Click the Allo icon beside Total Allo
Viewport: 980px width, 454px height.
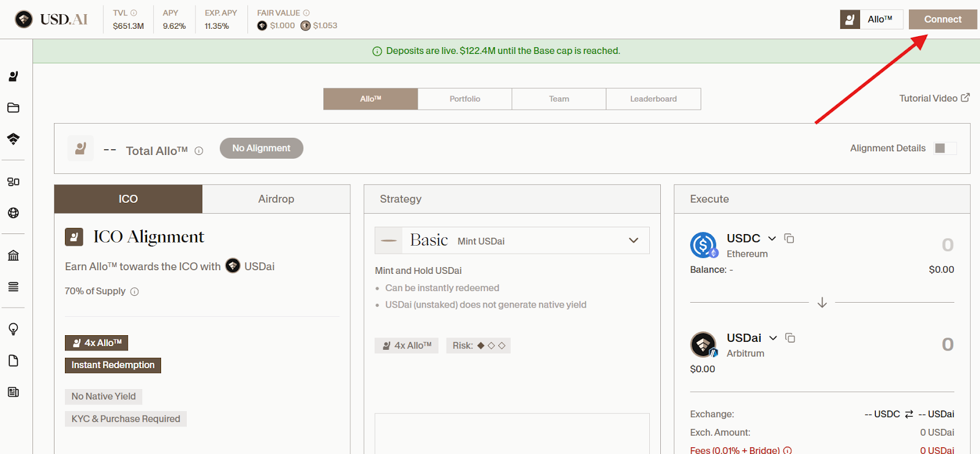[80, 148]
